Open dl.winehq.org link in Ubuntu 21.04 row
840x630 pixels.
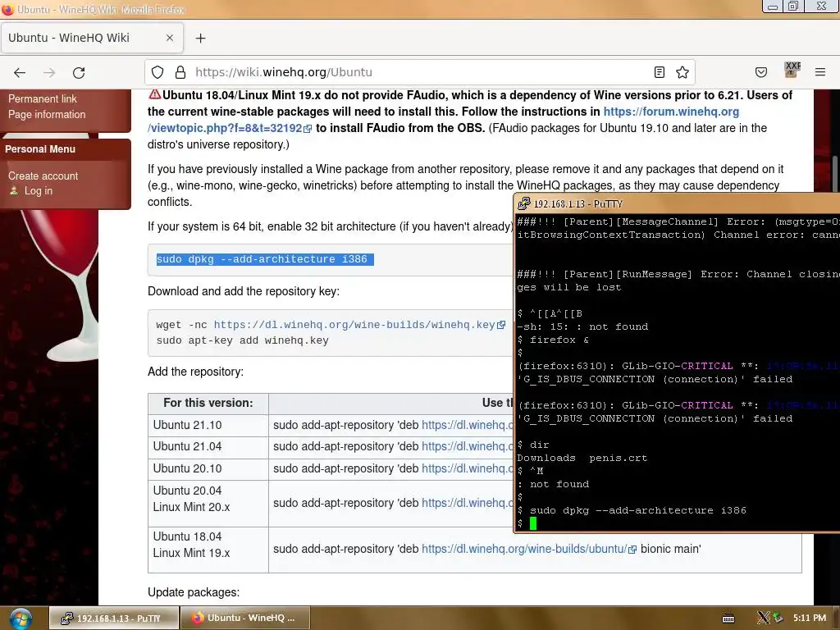pyautogui.click(x=467, y=447)
